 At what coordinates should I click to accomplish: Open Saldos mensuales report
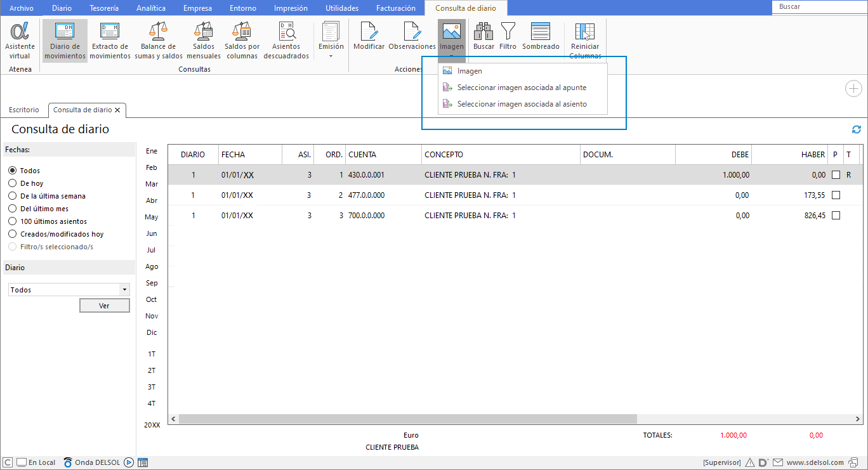(203, 41)
